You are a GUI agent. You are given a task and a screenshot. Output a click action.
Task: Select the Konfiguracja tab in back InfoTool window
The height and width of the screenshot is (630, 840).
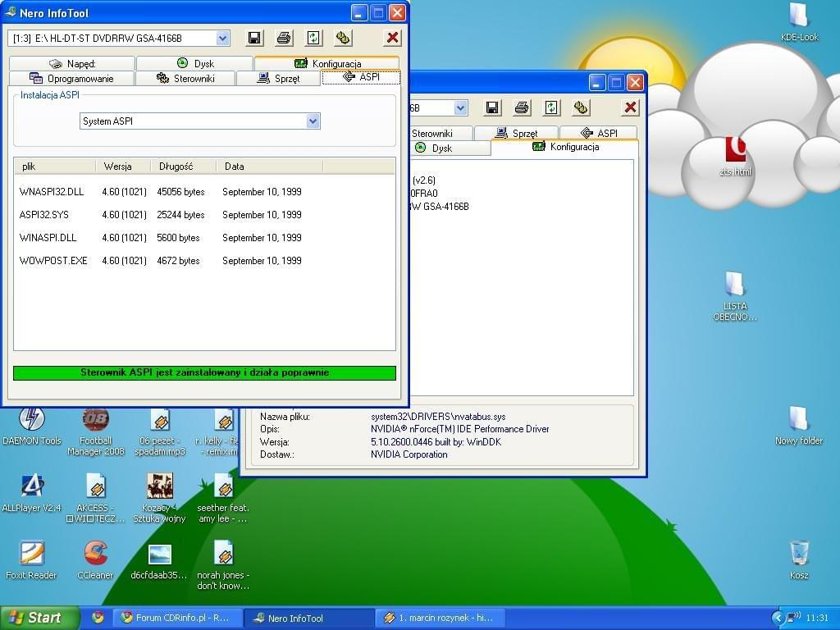[x=565, y=147]
